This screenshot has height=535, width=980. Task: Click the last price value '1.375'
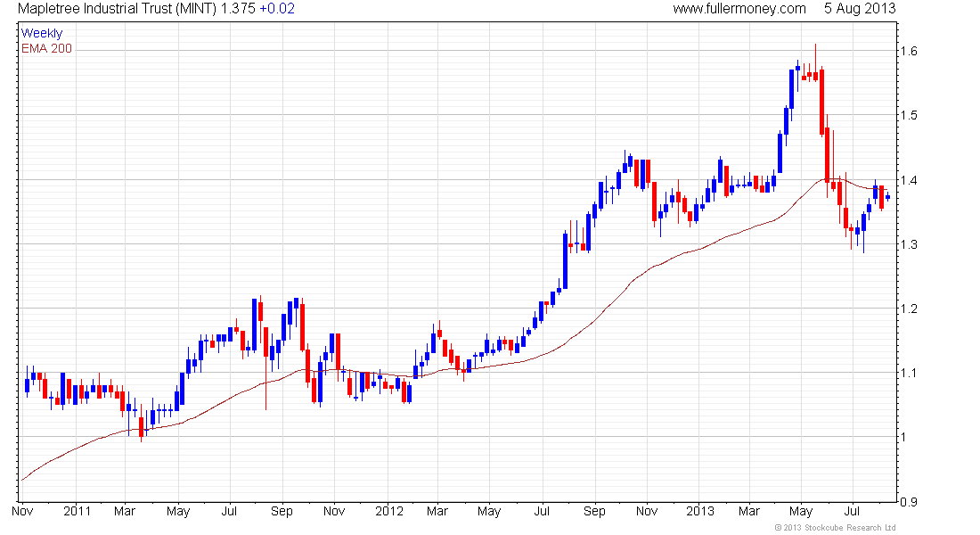[238, 9]
